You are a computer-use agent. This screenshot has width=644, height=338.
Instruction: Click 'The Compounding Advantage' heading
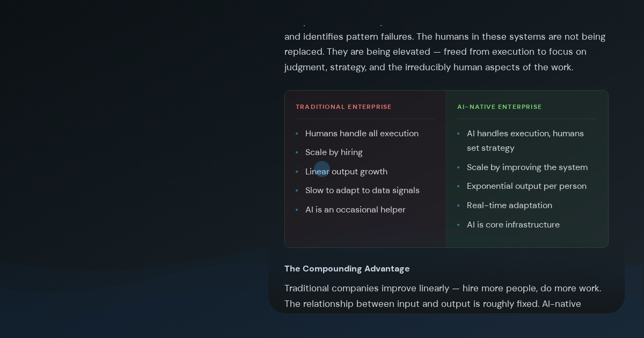[347, 269]
